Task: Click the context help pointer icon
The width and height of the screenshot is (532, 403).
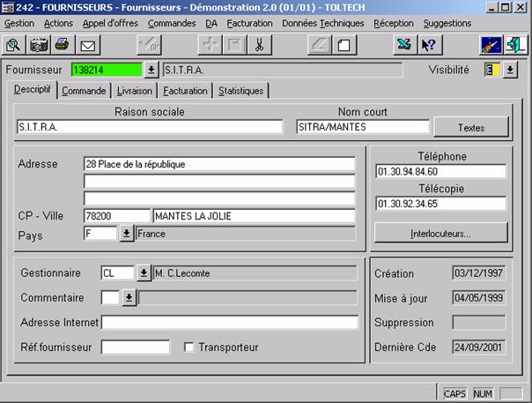Action: click(x=431, y=44)
